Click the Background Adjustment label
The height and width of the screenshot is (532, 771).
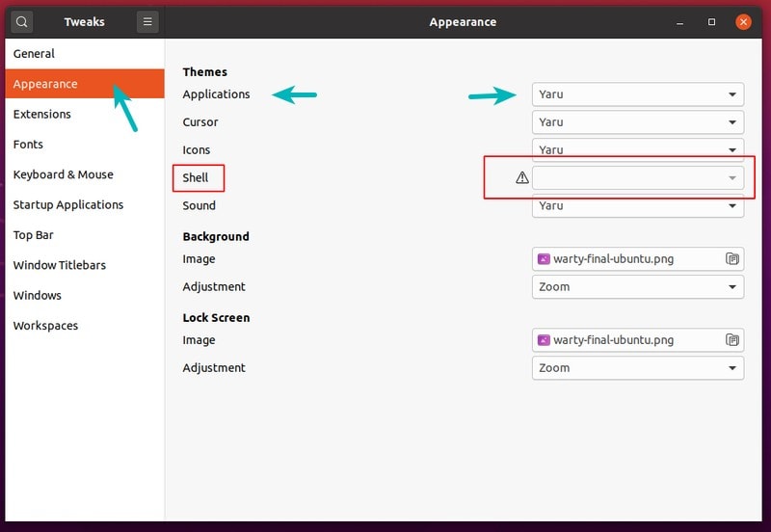tap(214, 286)
